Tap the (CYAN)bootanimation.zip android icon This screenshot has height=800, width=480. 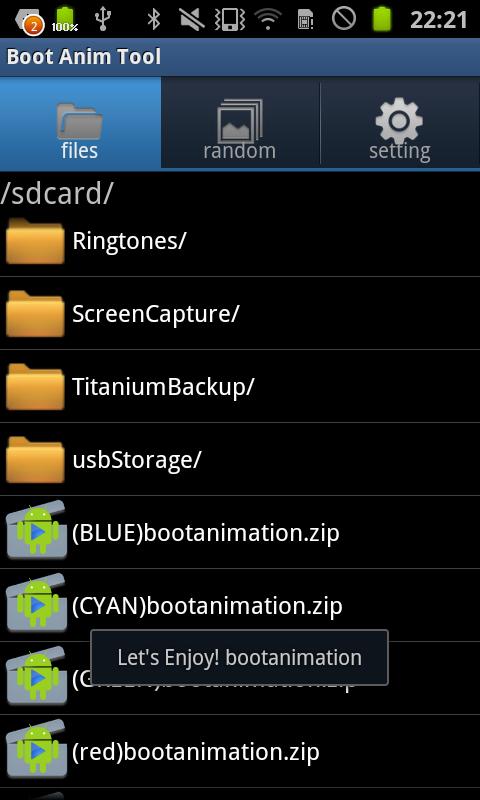[x=36, y=603]
